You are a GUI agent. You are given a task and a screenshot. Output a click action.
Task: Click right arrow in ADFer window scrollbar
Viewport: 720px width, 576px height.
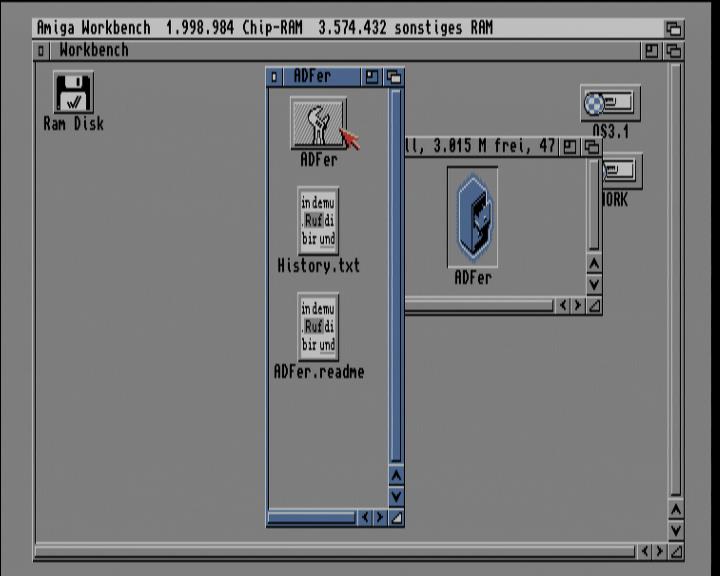[380, 518]
